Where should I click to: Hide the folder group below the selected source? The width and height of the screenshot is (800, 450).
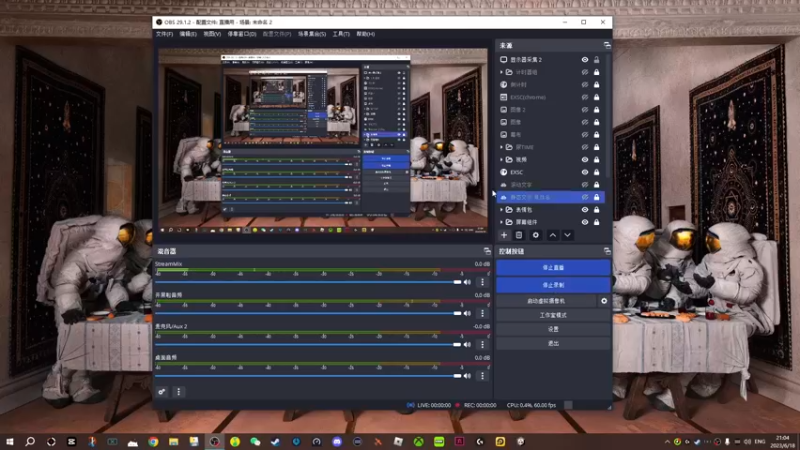(585, 210)
